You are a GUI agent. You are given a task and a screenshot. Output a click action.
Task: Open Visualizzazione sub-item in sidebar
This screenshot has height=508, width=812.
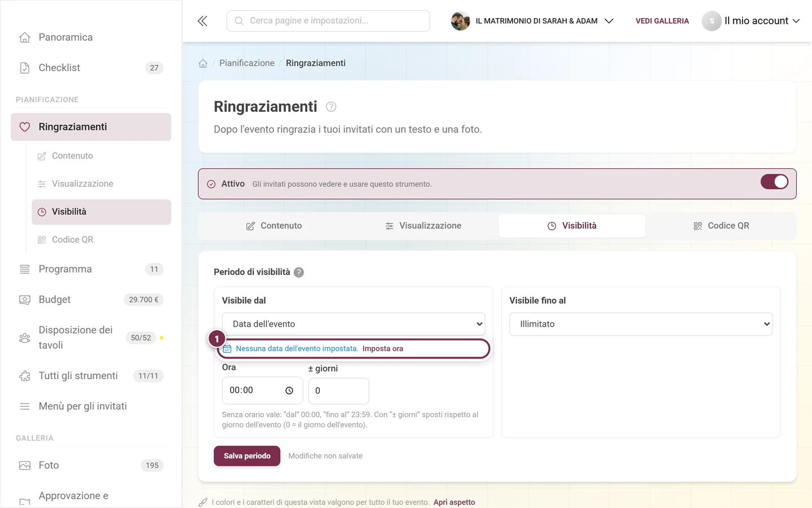coord(101,183)
